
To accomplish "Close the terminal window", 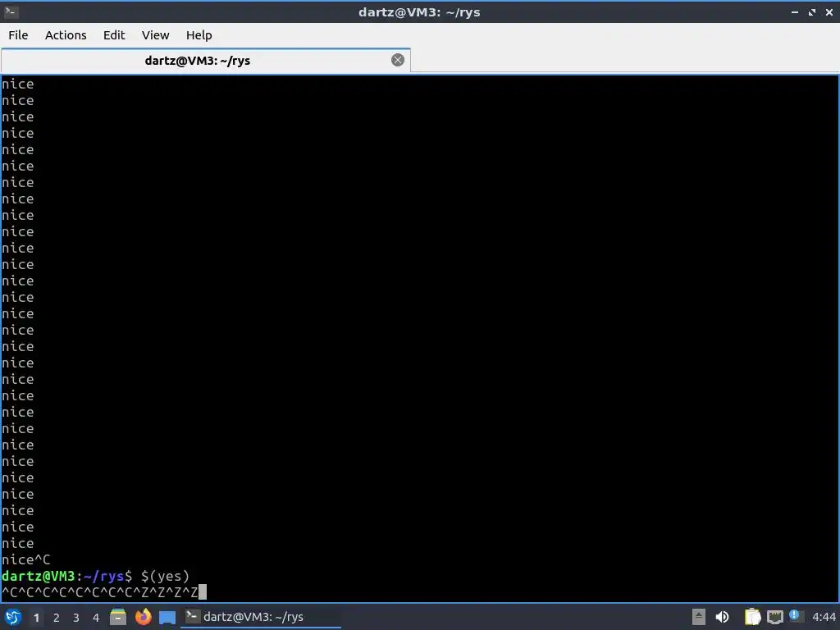I will click(x=829, y=11).
